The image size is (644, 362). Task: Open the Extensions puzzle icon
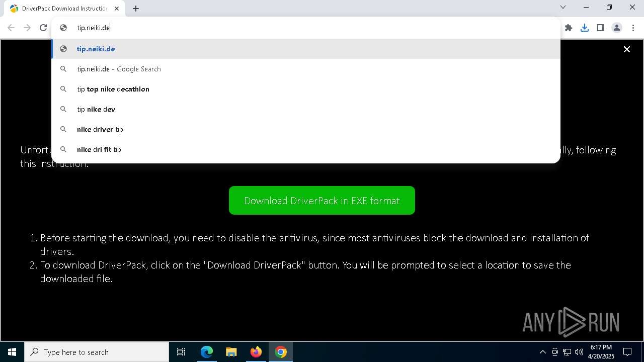pyautogui.click(x=569, y=28)
